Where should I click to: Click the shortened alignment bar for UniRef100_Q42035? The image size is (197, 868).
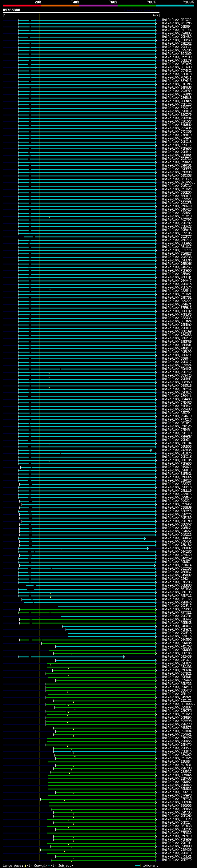point(85,450)
